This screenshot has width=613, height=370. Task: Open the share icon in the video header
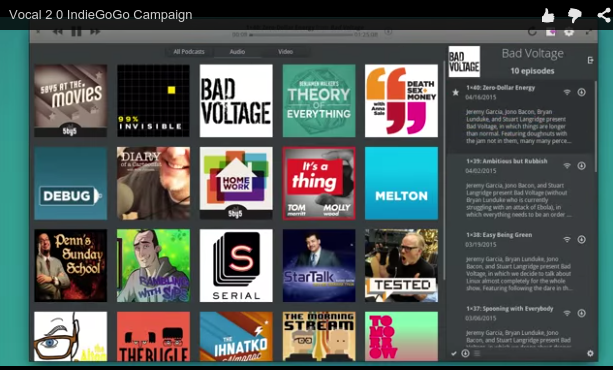pos(604,16)
